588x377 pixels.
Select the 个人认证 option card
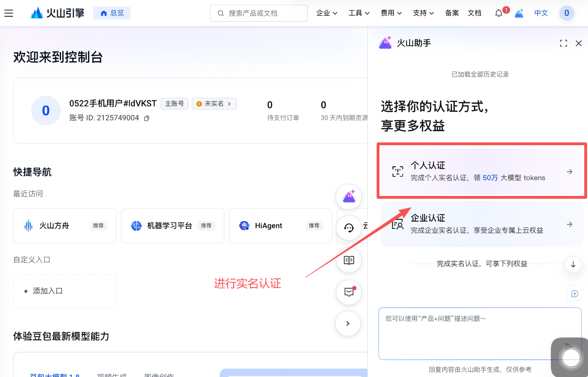pos(482,171)
